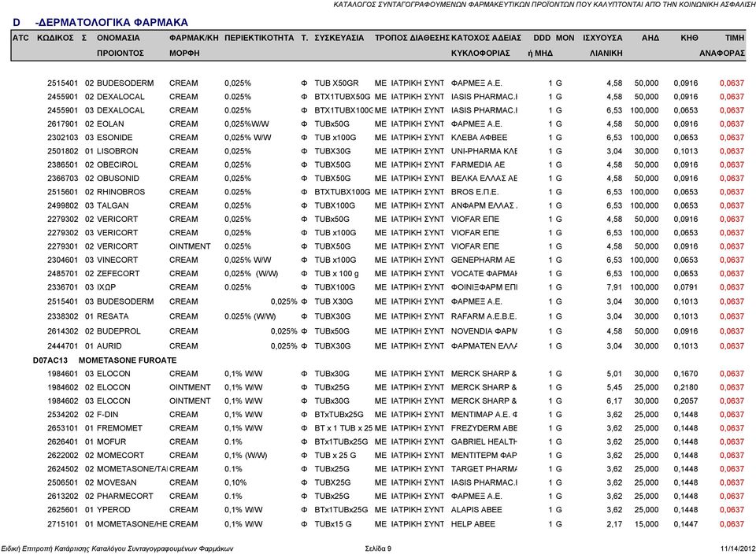
Task: Click the licence holder ΚΛΕΒΑ ΑΦΒΕΕ
Action: click(x=480, y=137)
